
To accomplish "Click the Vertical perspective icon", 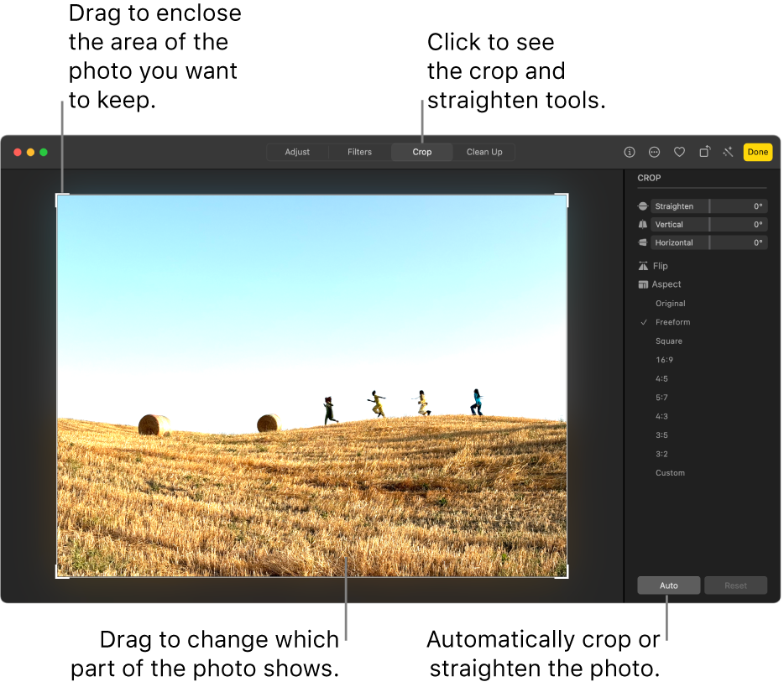I will [643, 224].
